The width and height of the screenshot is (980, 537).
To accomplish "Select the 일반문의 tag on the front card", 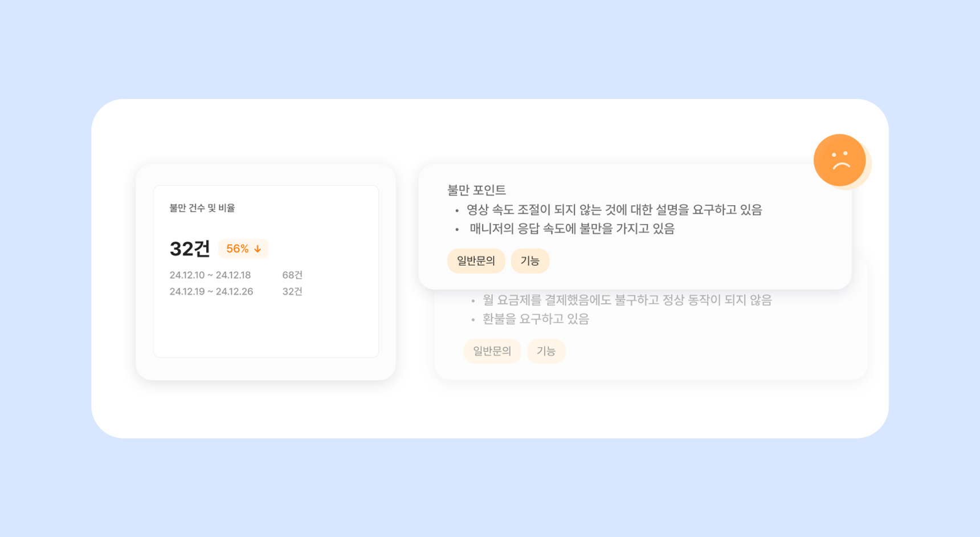I will [476, 261].
